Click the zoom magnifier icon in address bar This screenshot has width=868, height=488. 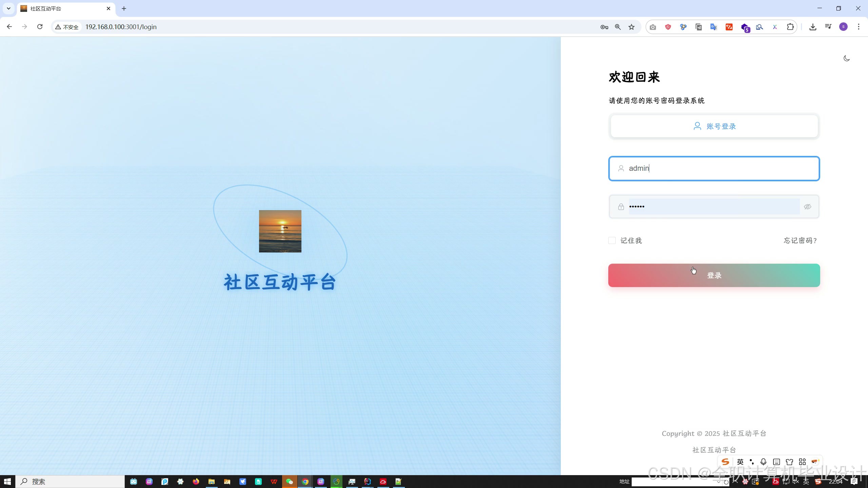coord(618,27)
